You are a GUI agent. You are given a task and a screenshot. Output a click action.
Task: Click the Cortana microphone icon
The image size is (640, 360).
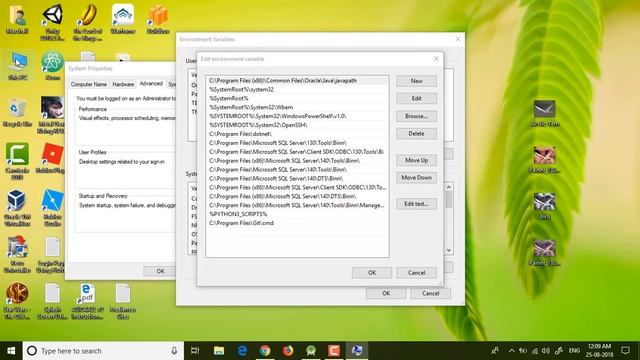pyautogui.click(x=174, y=351)
